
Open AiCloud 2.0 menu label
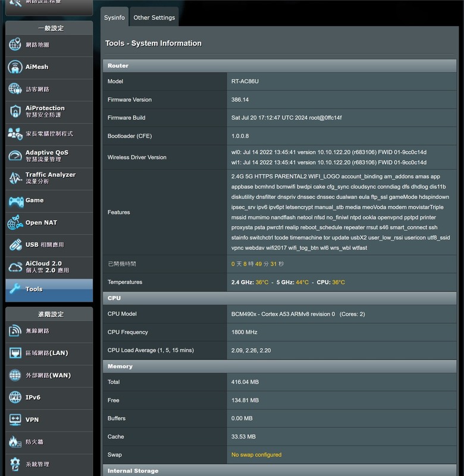[43, 264]
